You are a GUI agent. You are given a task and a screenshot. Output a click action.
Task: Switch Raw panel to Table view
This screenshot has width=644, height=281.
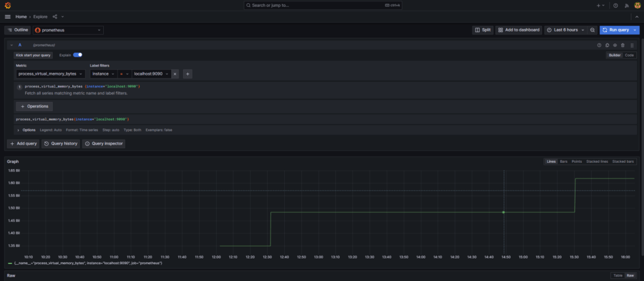(618, 276)
